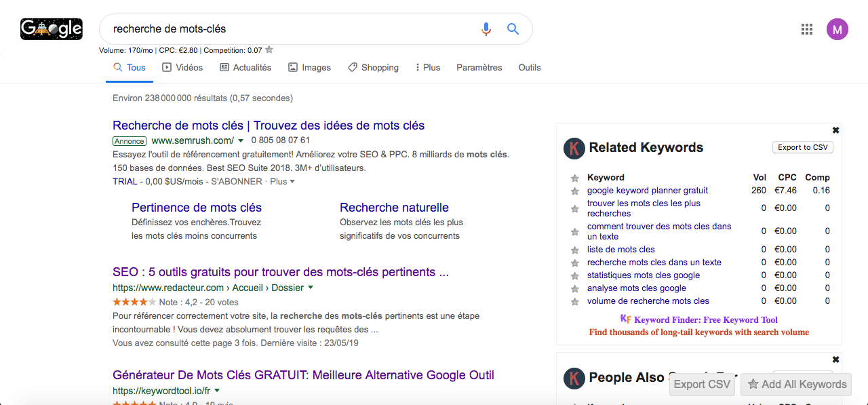Star the 'liste de mots cles' keyword

[x=575, y=250]
